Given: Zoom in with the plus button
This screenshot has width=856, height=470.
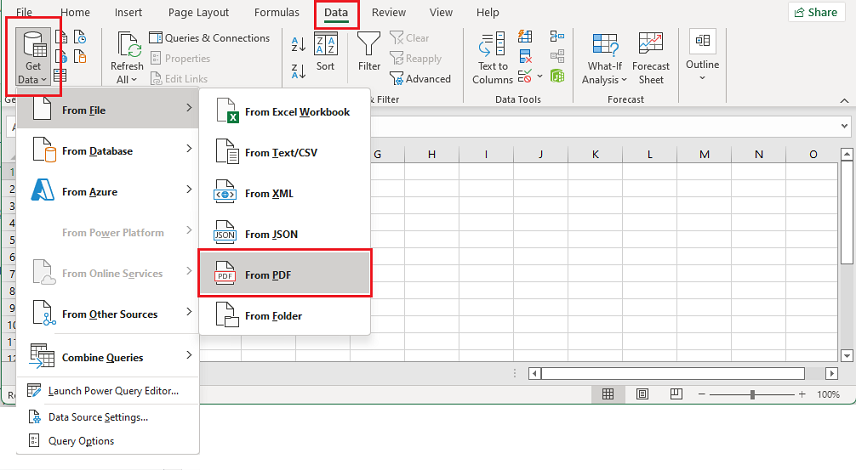Looking at the screenshot, I should pyautogui.click(x=802, y=394).
